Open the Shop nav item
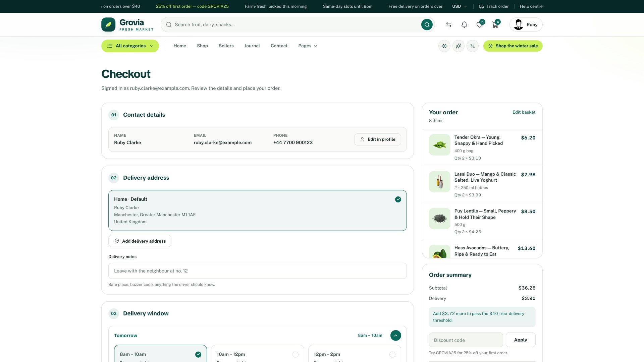This screenshot has width=644, height=362. [202, 46]
